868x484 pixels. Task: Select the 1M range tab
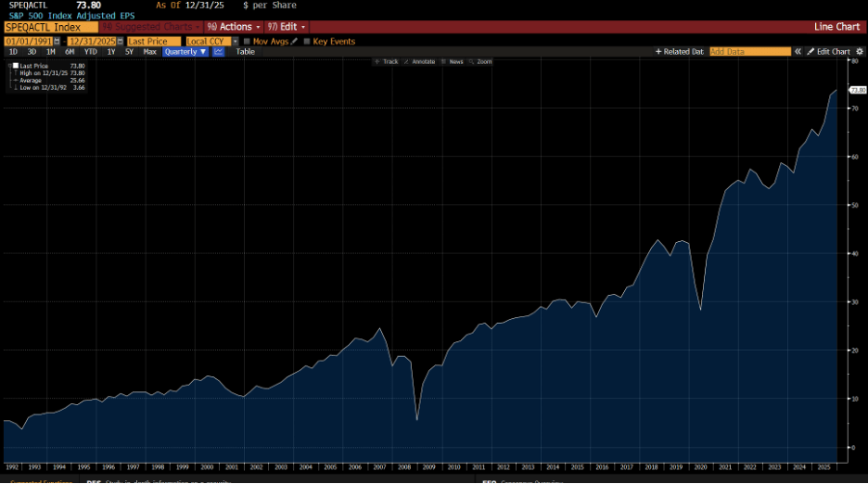pos(51,52)
